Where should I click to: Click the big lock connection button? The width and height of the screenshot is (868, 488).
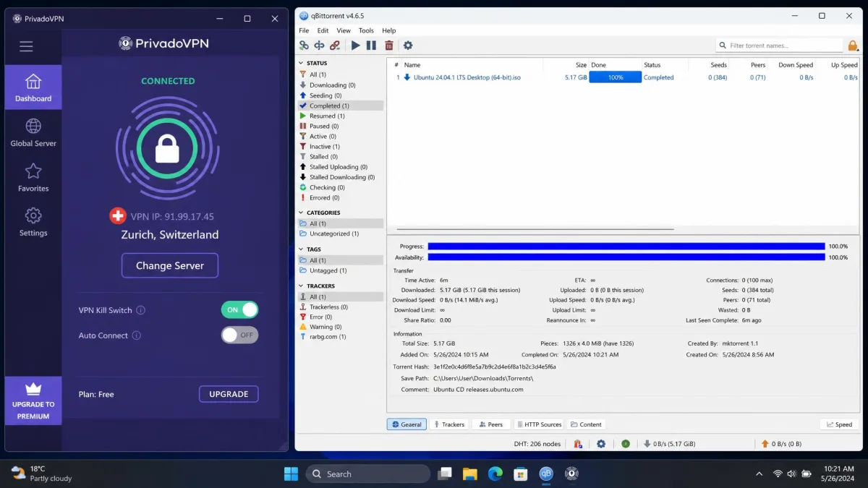(x=168, y=149)
